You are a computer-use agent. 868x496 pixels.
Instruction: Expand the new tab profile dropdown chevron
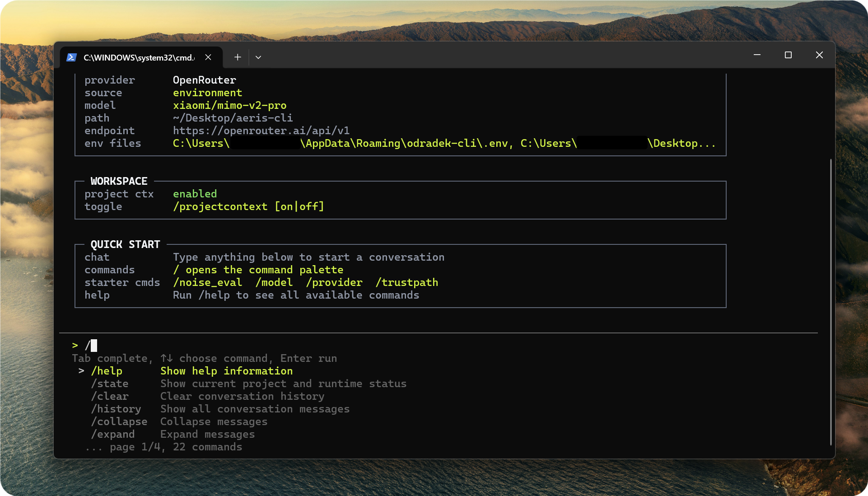tap(258, 57)
